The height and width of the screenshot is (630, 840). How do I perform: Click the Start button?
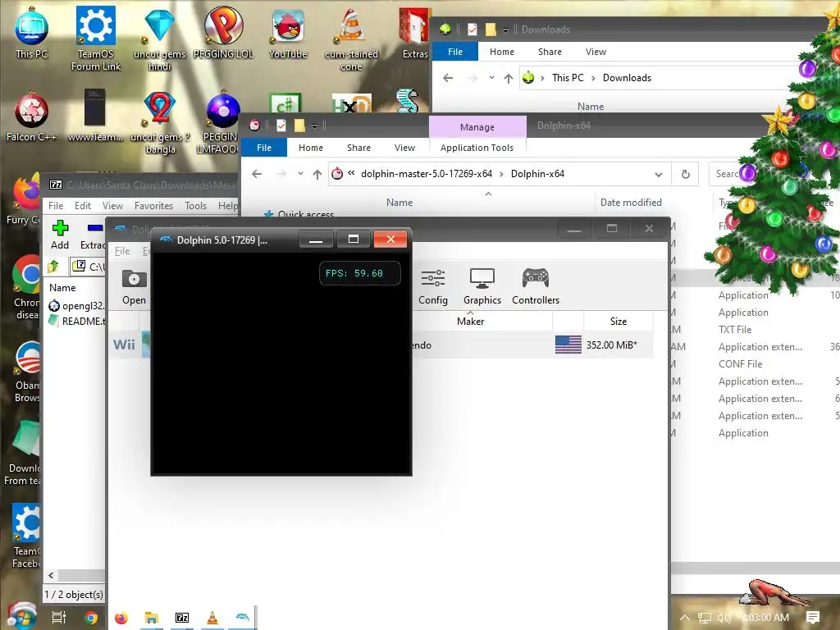click(x=21, y=616)
